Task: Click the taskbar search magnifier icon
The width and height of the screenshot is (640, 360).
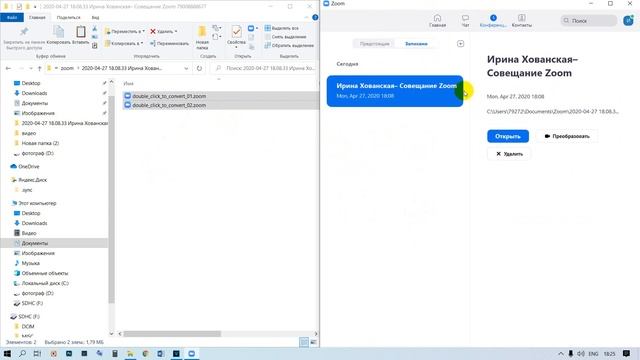Action: point(22,353)
